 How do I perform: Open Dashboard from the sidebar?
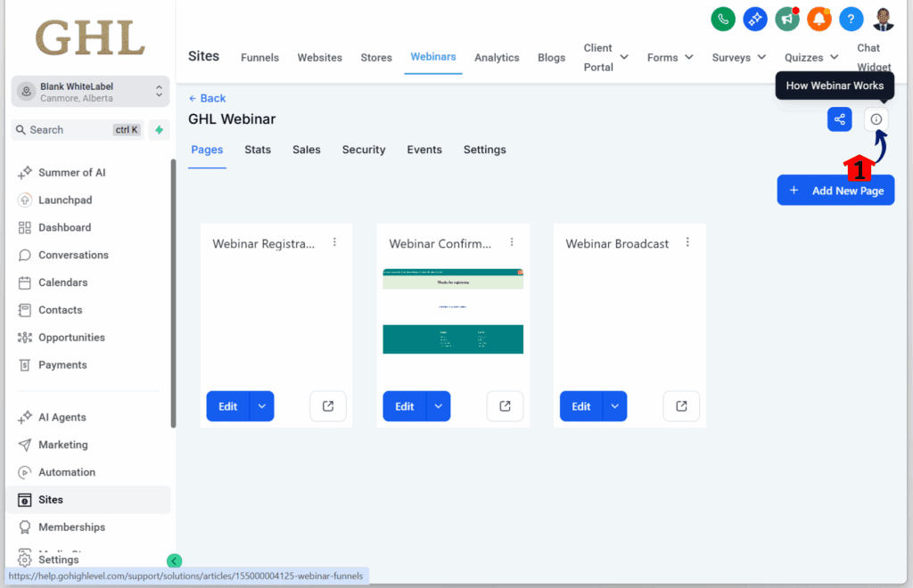coord(64,227)
